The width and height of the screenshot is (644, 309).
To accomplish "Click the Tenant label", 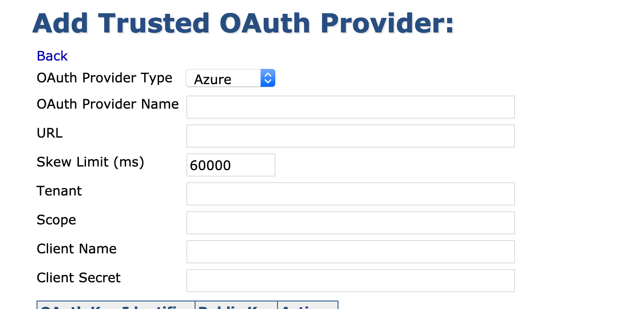I will [x=59, y=191].
